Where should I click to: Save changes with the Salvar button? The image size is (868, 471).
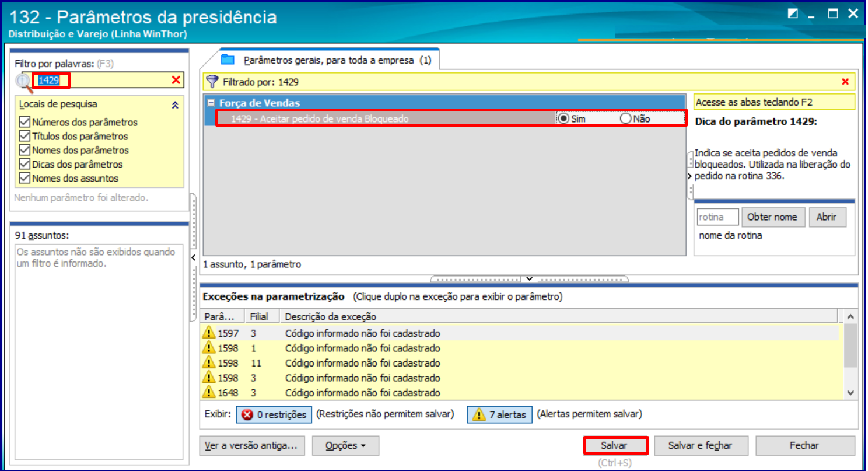coord(616,445)
